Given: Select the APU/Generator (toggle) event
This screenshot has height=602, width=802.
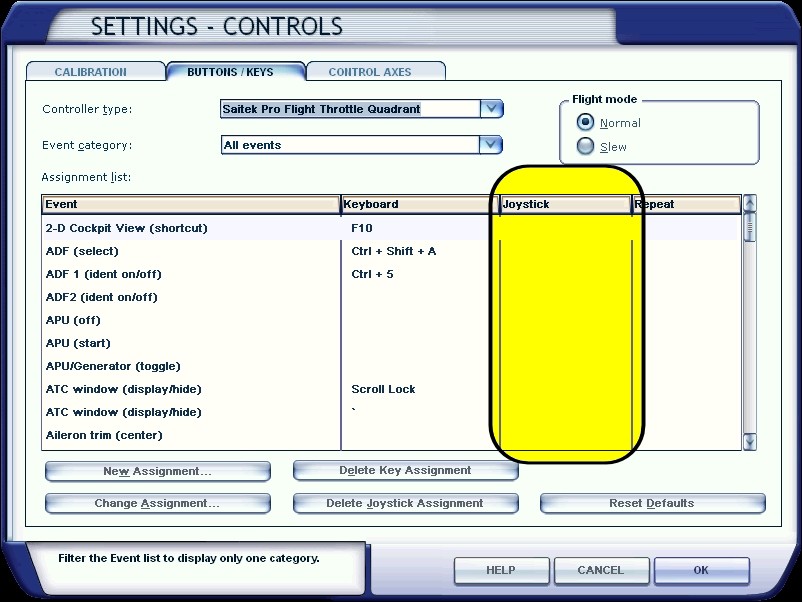Looking at the screenshot, I should [x=391, y=366].
